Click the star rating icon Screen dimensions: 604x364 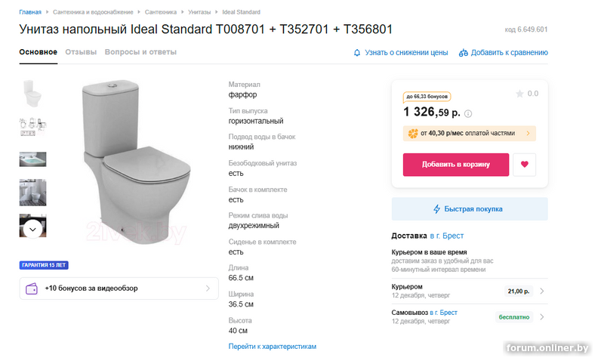(x=519, y=94)
